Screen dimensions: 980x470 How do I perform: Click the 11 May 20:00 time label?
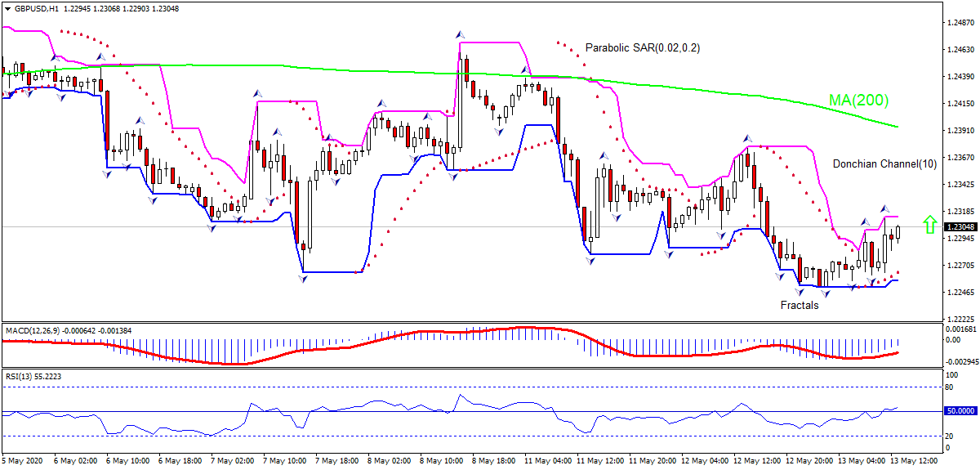click(x=653, y=461)
